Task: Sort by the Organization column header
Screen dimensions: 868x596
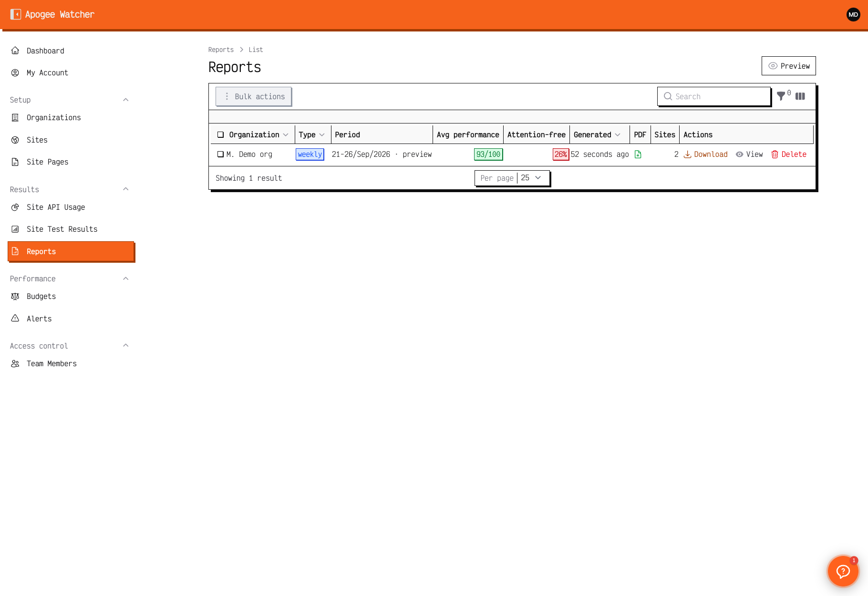Action: [258, 135]
